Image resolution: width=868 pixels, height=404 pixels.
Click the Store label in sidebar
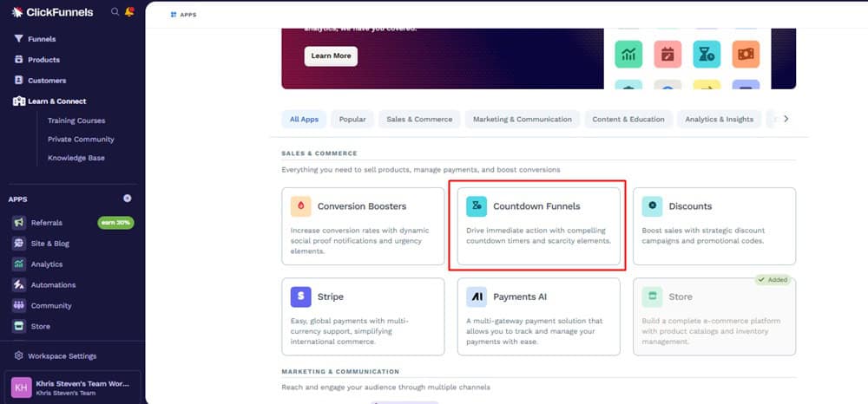click(x=41, y=327)
